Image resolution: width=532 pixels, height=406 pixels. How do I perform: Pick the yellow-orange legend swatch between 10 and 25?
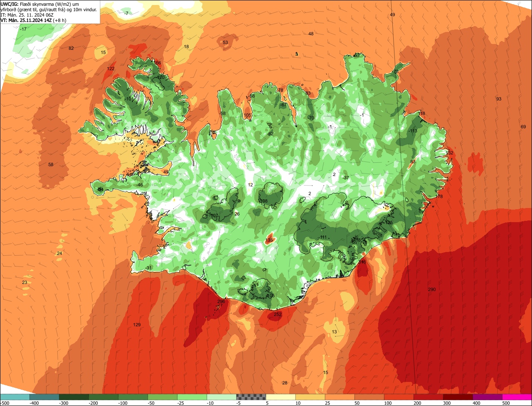pyautogui.click(x=310, y=396)
